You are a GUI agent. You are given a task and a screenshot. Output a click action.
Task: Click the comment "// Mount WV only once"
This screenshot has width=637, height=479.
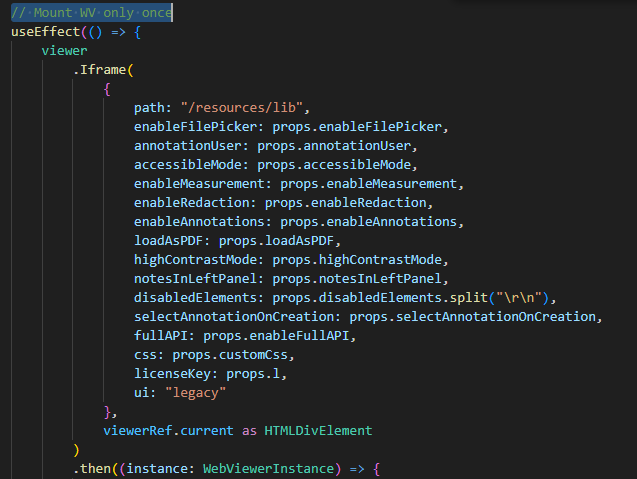click(91, 13)
